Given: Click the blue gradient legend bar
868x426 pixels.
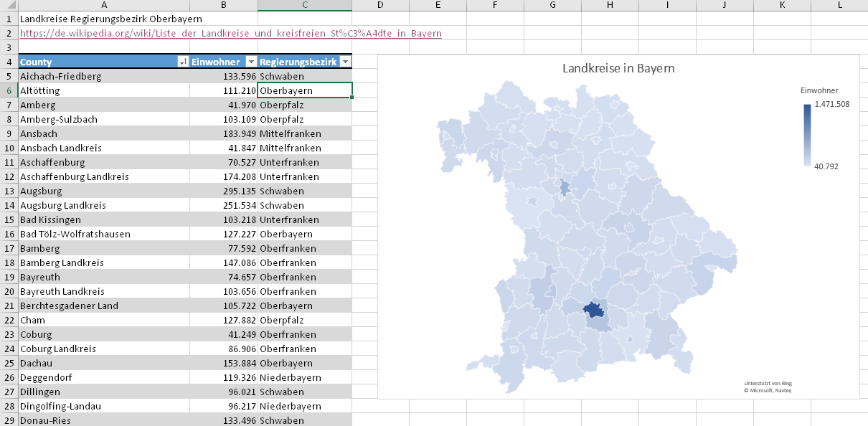Looking at the screenshot, I should pos(807,133).
